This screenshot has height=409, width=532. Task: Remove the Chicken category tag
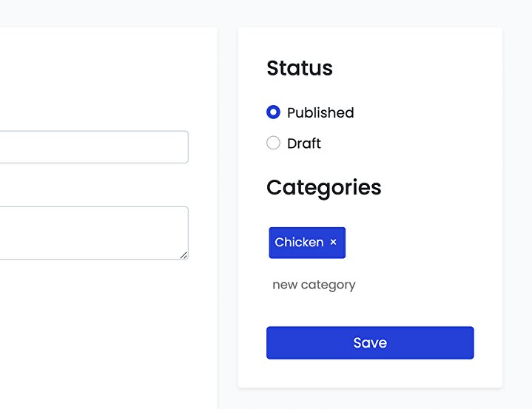coord(333,243)
